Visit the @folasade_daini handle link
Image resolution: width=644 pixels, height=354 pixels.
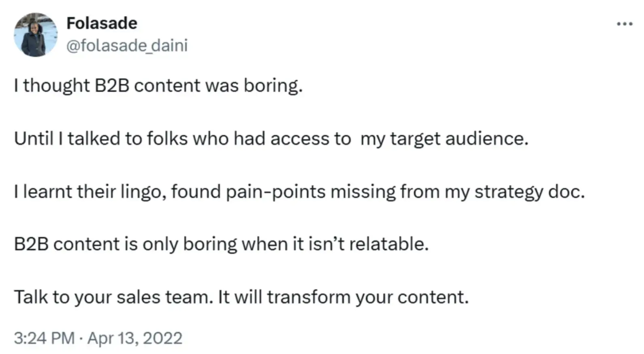click(x=127, y=45)
